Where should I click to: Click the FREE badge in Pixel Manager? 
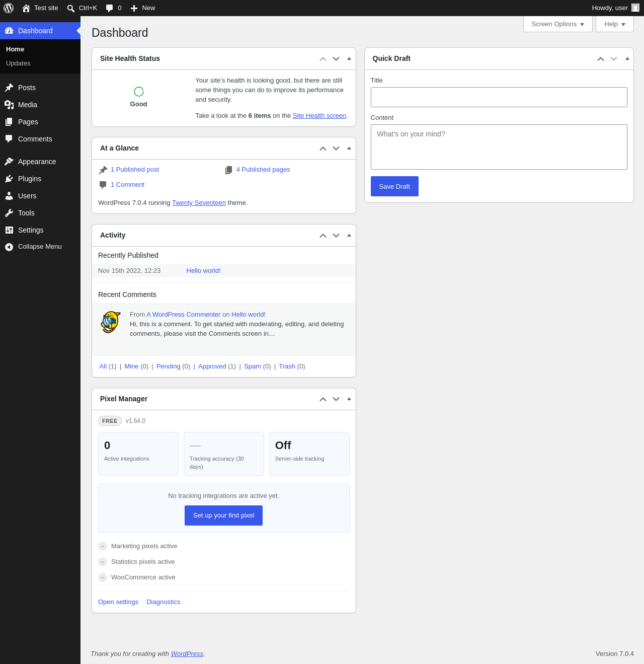(110, 421)
